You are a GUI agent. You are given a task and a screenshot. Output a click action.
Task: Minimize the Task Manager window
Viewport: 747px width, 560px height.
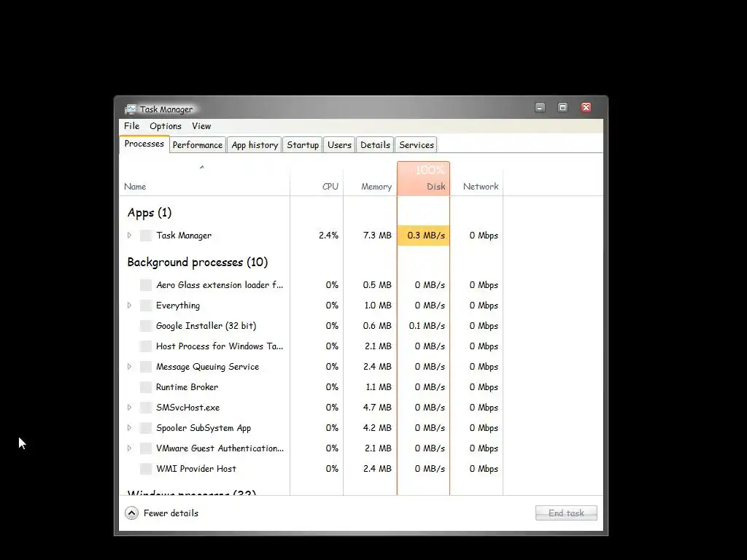(540, 108)
